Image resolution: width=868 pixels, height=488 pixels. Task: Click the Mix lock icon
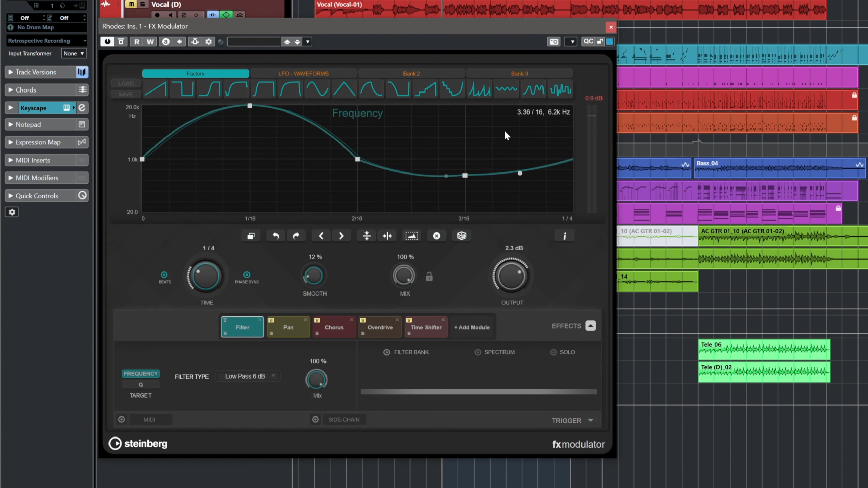429,277
